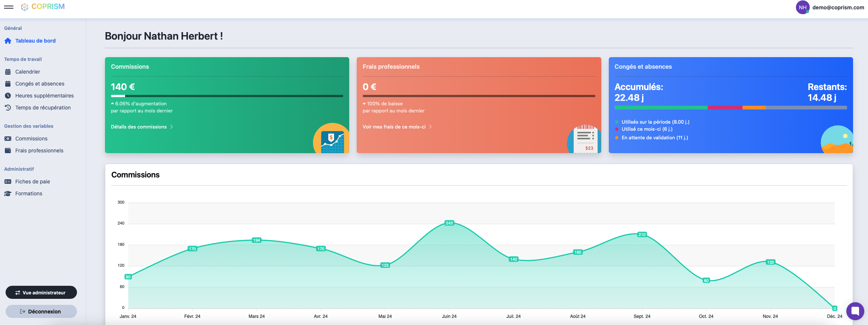The width and height of the screenshot is (868, 325).
Task: Toggle the hamburger menu icon
Action: click(x=9, y=7)
